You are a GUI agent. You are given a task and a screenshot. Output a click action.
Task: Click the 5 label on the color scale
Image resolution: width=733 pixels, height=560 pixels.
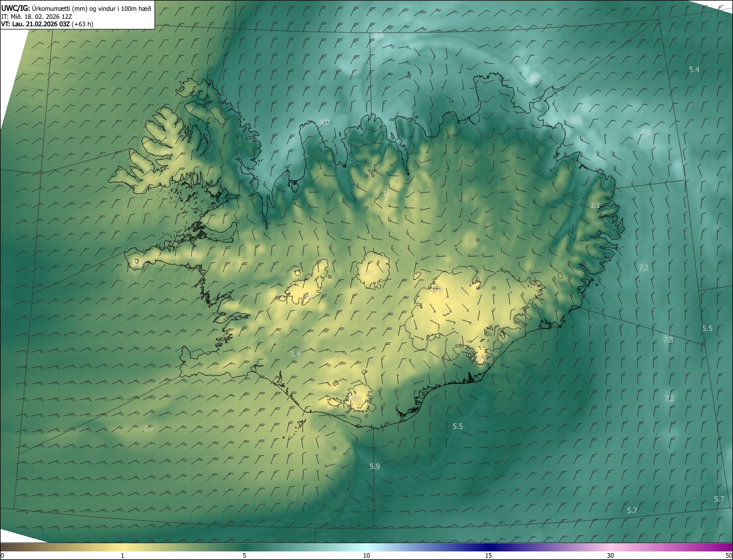click(245, 556)
